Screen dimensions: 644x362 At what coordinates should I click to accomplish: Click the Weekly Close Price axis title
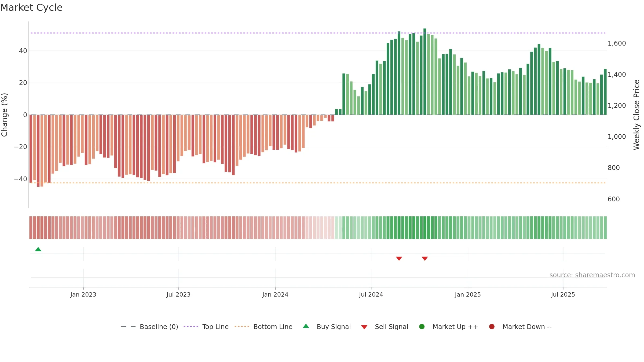pos(637,115)
